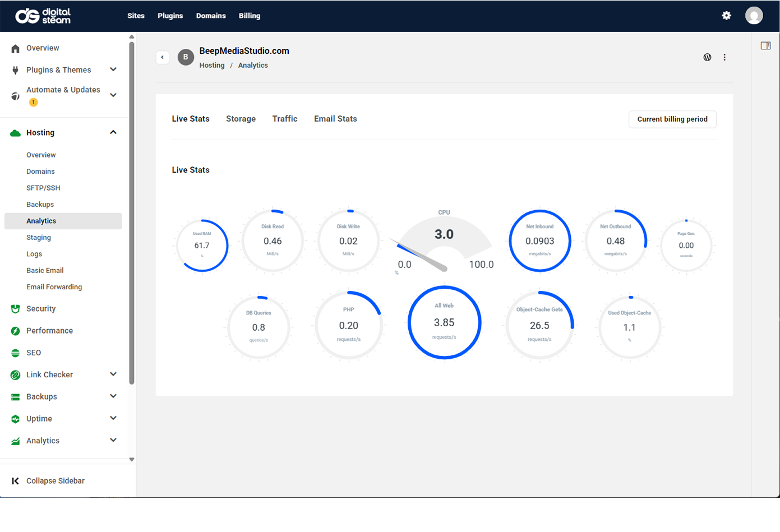The height and width of the screenshot is (532, 780).
Task: Expand the Uptime section
Action: coord(113,418)
